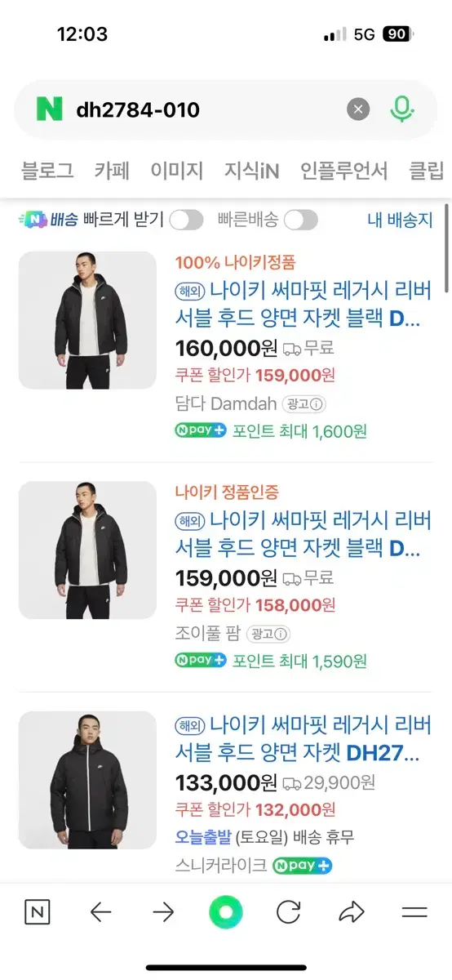Toggle 배송 빠르게 받기 switch
452x980 pixels.
186,220
